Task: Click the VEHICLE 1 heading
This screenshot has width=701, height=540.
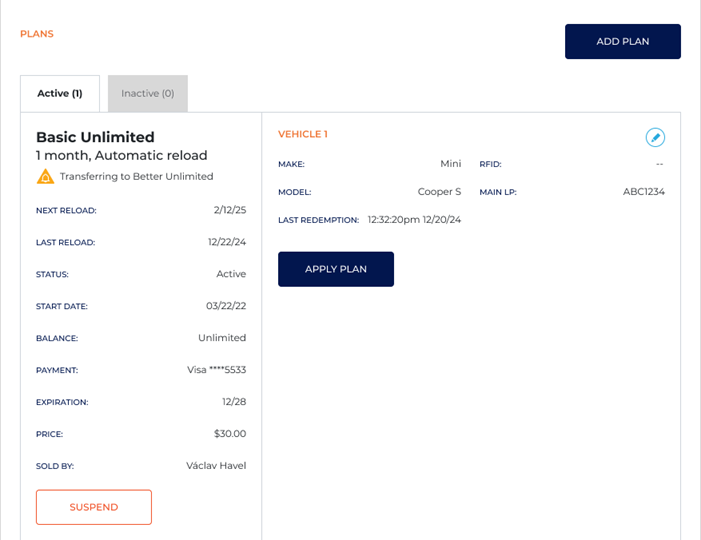Action: coord(302,134)
